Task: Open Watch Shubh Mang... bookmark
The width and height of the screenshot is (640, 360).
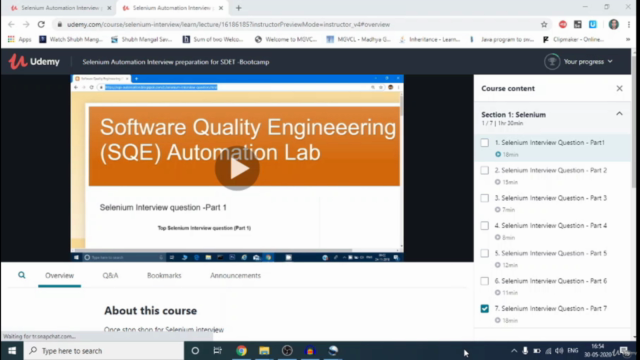Action: pos(71,39)
